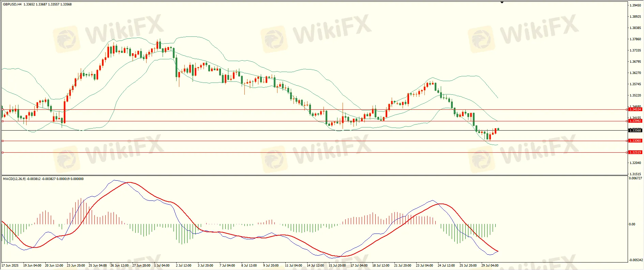Click the GBPUSD,H4 chart title text

[x=12, y=4]
